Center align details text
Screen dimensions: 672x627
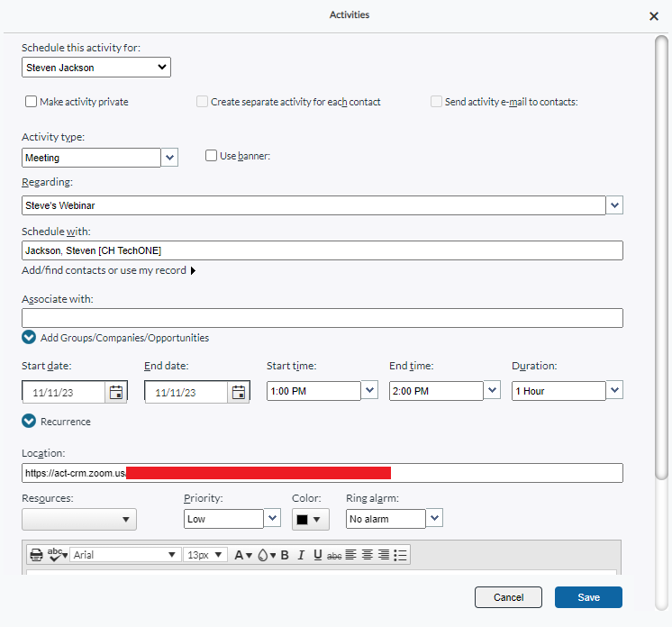point(368,555)
